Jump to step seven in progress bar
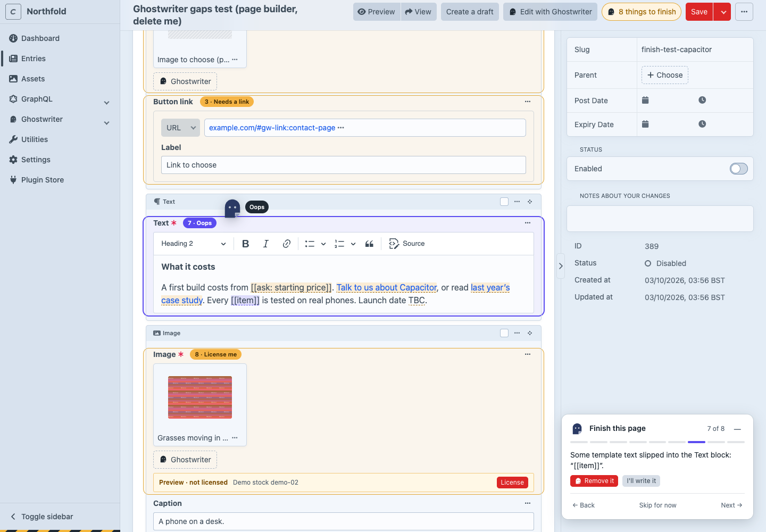This screenshot has width=766, height=532. (x=696, y=442)
